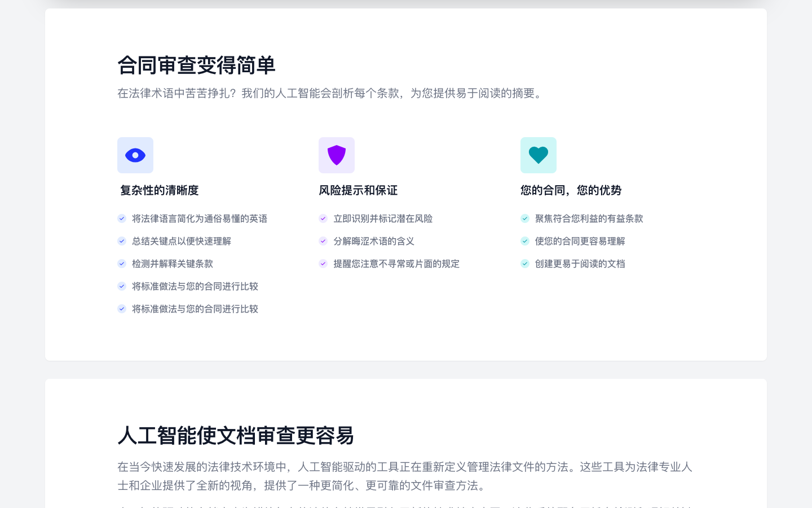Click the checkmark beside 聚焦符合您利益的有益条款

525,218
